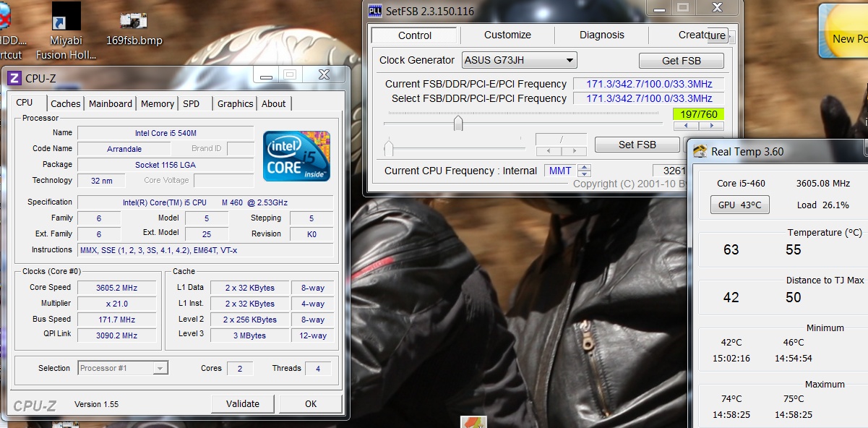Click left arrow under the second SetFSB slider
This screenshot has width=868, height=428.
[x=549, y=151]
